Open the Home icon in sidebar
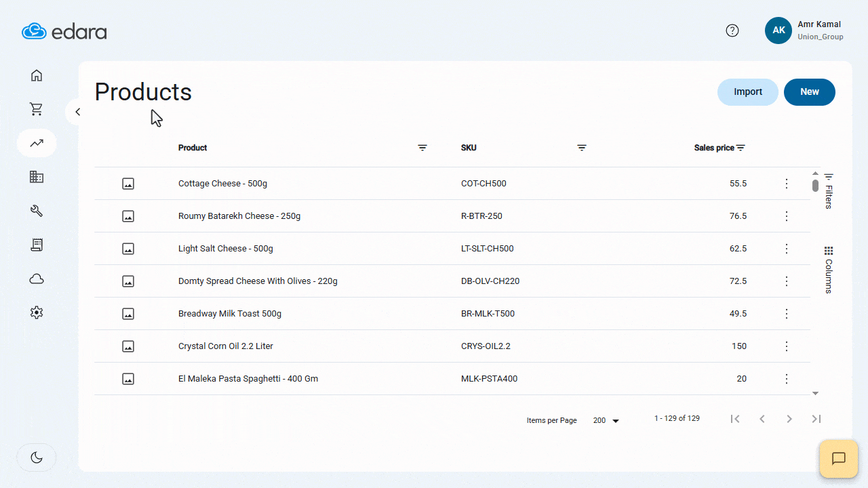 pos(37,75)
